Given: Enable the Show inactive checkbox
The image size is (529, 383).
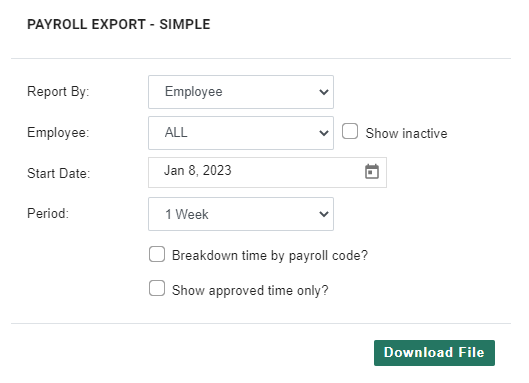Looking at the screenshot, I should click(350, 131).
